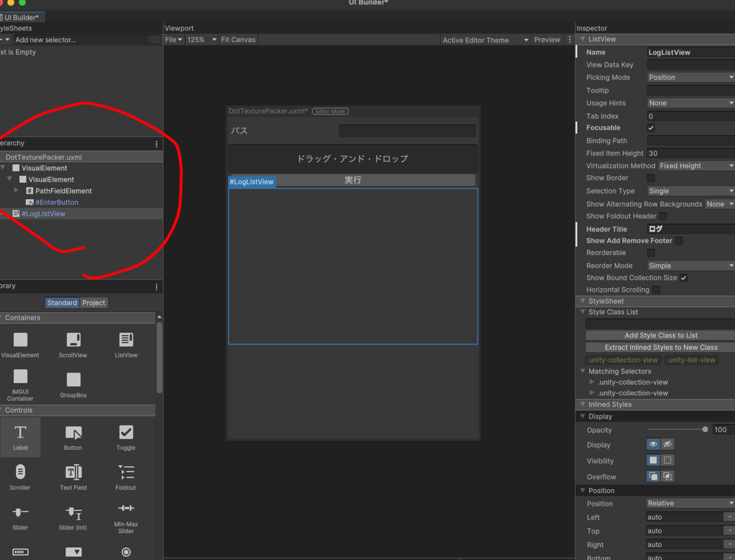The image size is (735, 560).
Task: Set Visibility to hidden icon
Action: pos(668,460)
